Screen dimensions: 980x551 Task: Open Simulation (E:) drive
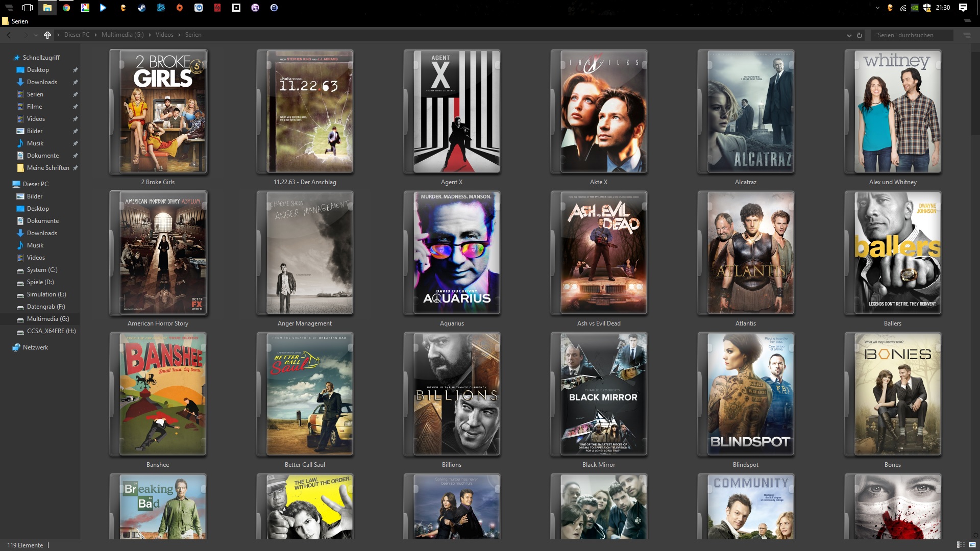[46, 294]
